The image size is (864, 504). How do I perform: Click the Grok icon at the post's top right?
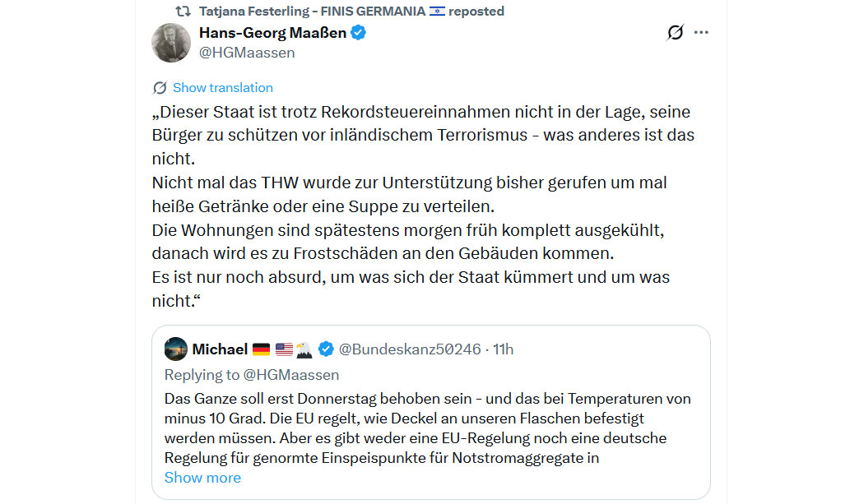pos(675,33)
